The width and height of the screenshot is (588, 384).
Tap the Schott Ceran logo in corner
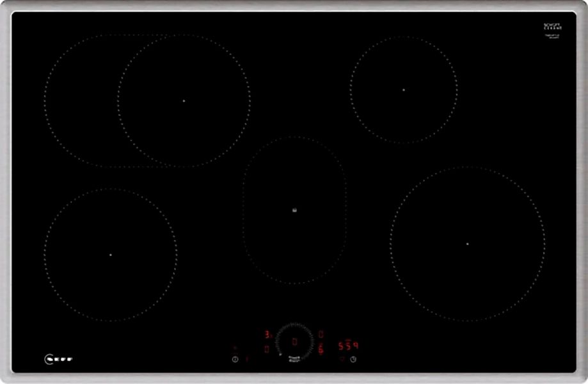coord(552,28)
